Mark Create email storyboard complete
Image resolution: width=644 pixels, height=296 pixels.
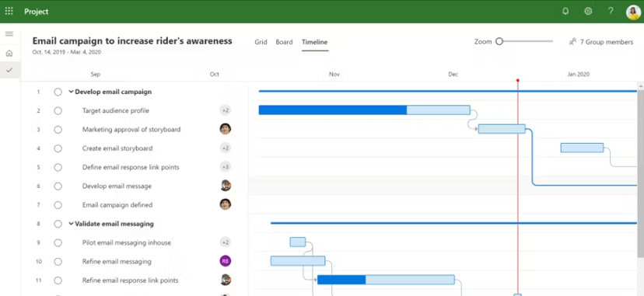pos(58,148)
